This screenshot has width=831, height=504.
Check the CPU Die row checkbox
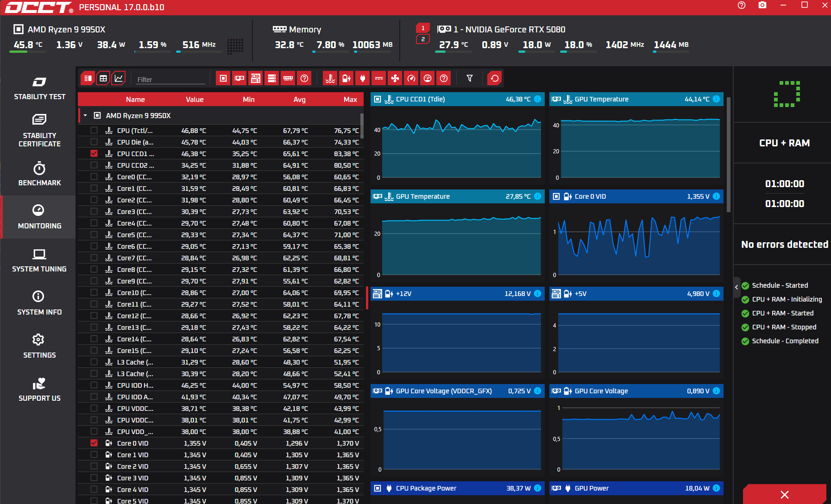coord(94,142)
